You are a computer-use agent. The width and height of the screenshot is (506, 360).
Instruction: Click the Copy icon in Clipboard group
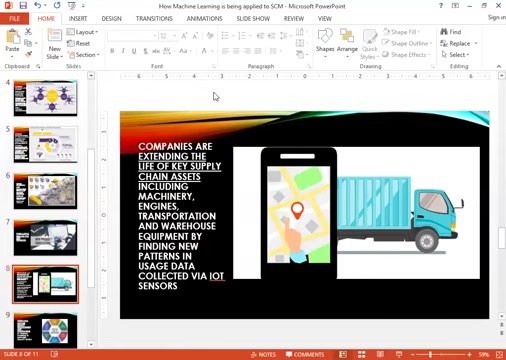coord(28,43)
